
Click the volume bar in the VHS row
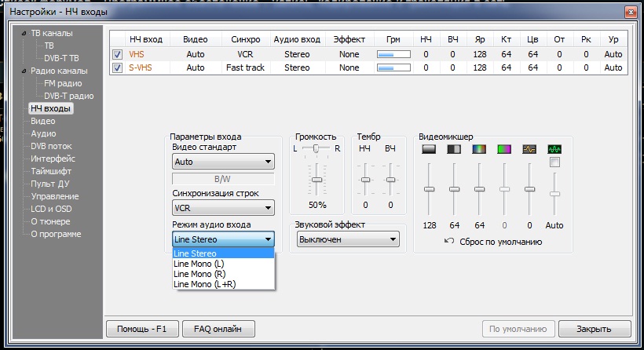click(393, 55)
